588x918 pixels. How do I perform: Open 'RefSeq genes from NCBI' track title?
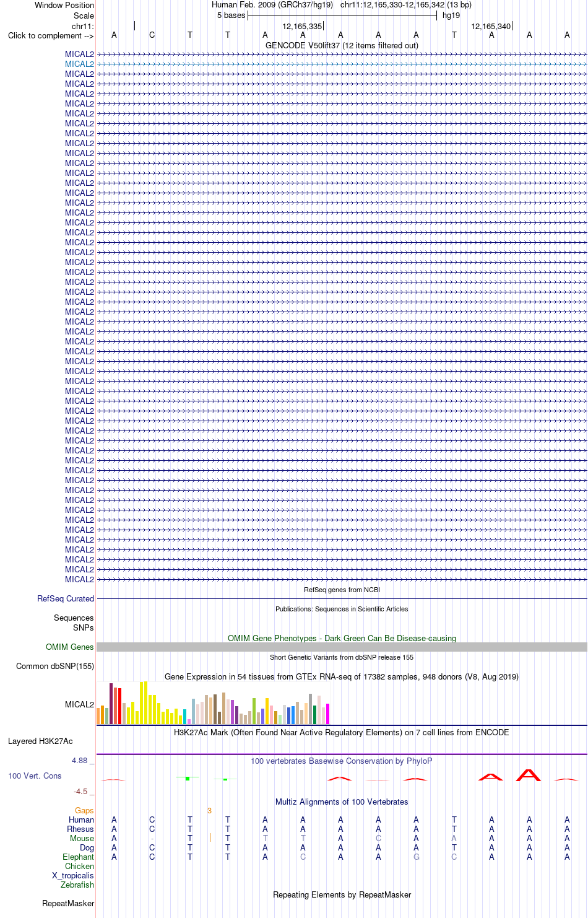[x=342, y=590]
